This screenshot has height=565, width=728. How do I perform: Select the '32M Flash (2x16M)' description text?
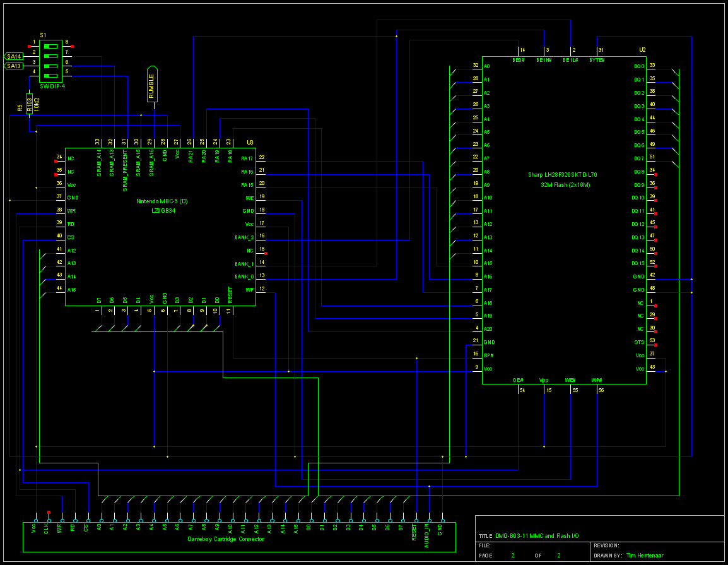pos(565,185)
